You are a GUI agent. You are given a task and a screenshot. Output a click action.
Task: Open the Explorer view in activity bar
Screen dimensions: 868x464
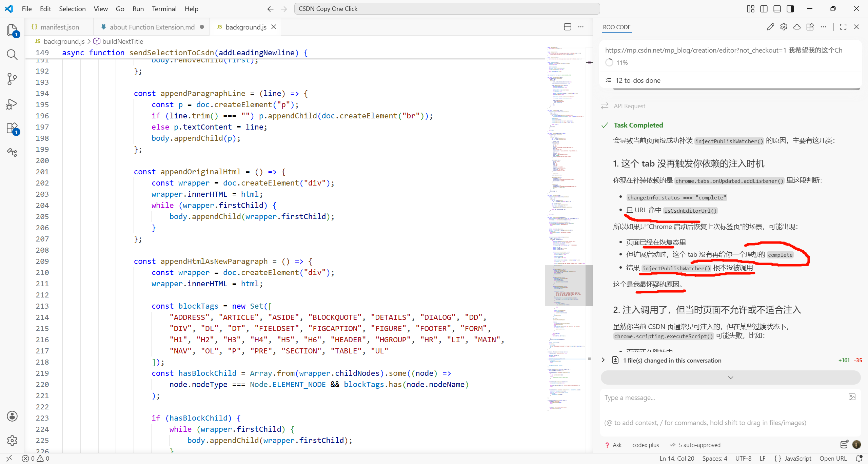point(12,30)
